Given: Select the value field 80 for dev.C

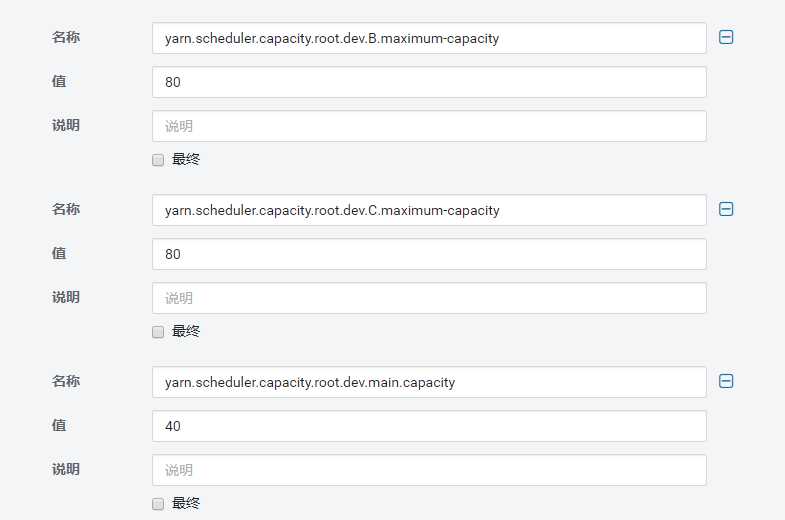Looking at the screenshot, I should click(429, 254).
